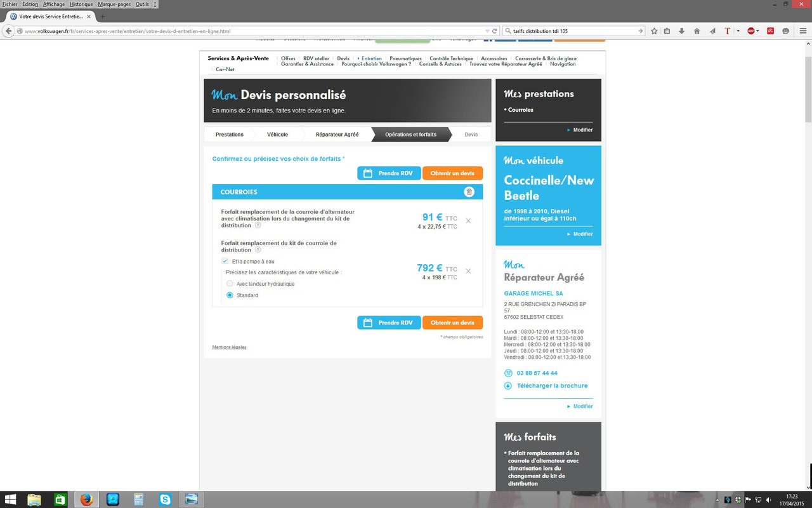Go to Firefox home page icon
This screenshot has height=508, width=812.
point(697,30)
